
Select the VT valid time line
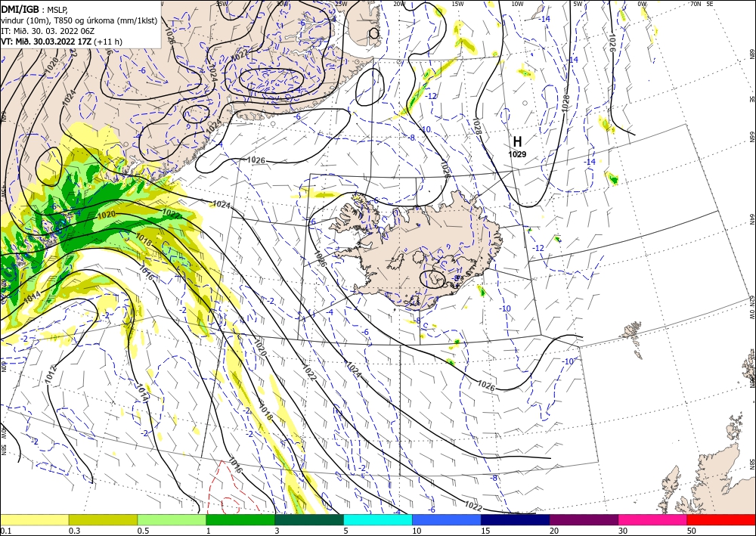pyautogui.click(x=62, y=42)
